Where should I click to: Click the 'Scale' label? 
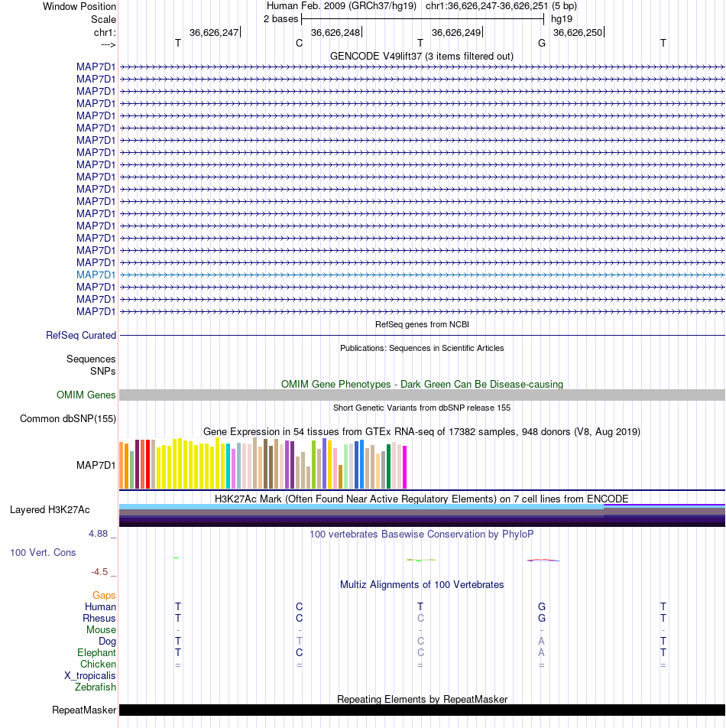point(103,20)
